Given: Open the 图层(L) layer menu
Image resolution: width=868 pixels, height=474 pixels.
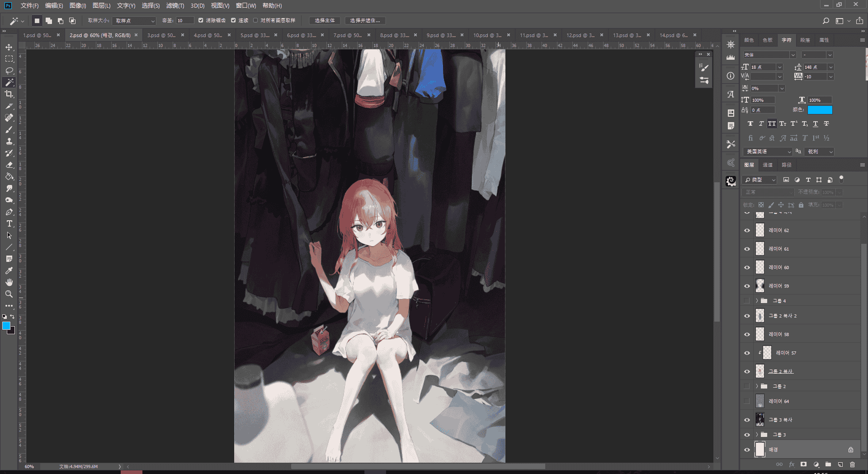Looking at the screenshot, I should click(101, 5).
